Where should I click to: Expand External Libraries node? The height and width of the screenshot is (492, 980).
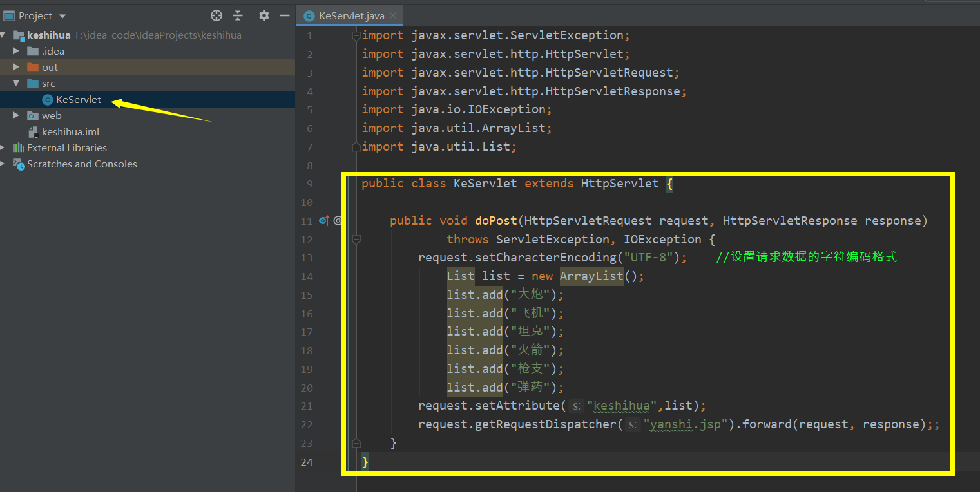4,147
